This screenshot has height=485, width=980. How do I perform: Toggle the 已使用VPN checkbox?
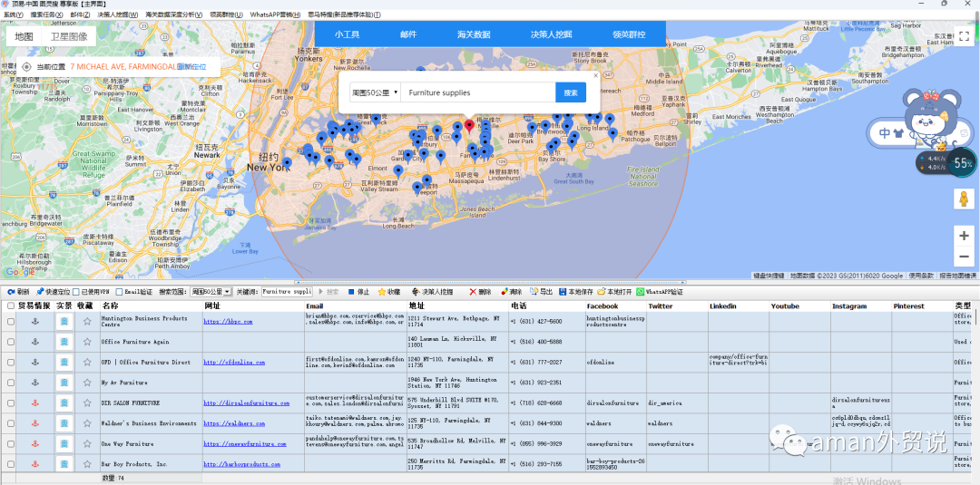(x=75, y=292)
